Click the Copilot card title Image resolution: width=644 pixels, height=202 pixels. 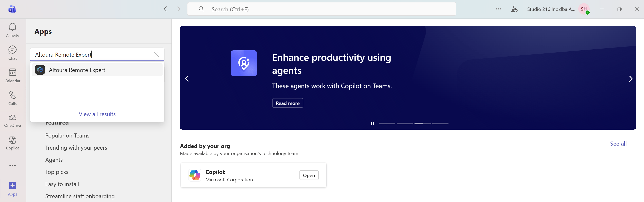pos(215,172)
